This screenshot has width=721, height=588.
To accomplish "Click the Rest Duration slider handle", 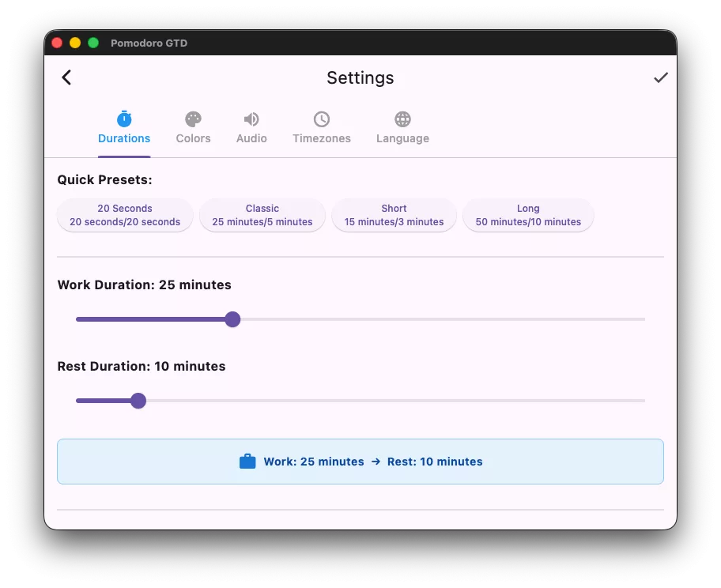I will [138, 401].
